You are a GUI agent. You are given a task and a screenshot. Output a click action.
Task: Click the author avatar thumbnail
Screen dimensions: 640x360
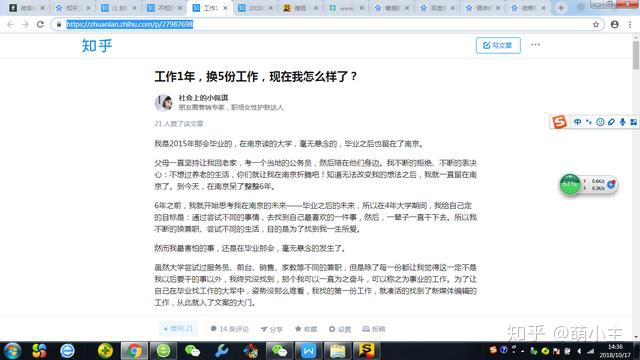[x=164, y=102]
